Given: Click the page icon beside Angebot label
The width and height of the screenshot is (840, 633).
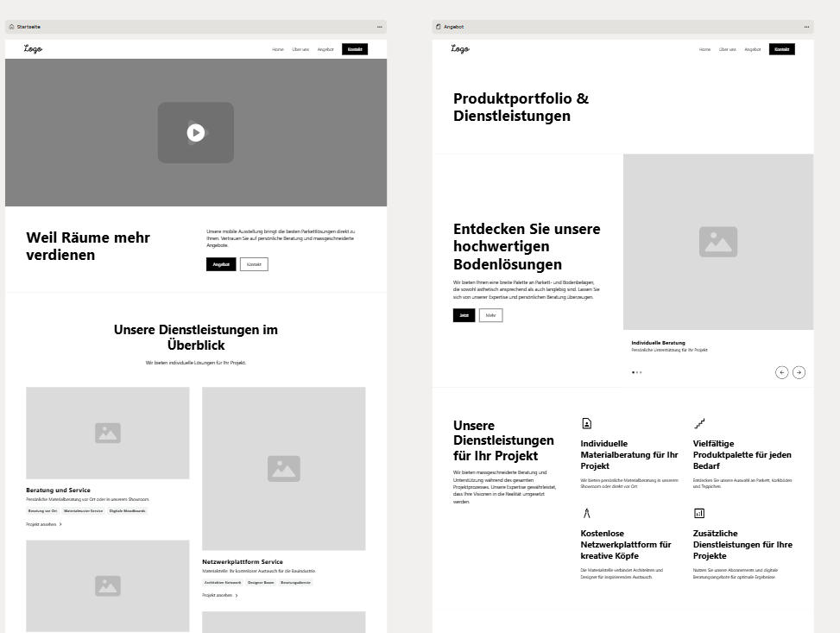Looking at the screenshot, I should click(x=439, y=27).
